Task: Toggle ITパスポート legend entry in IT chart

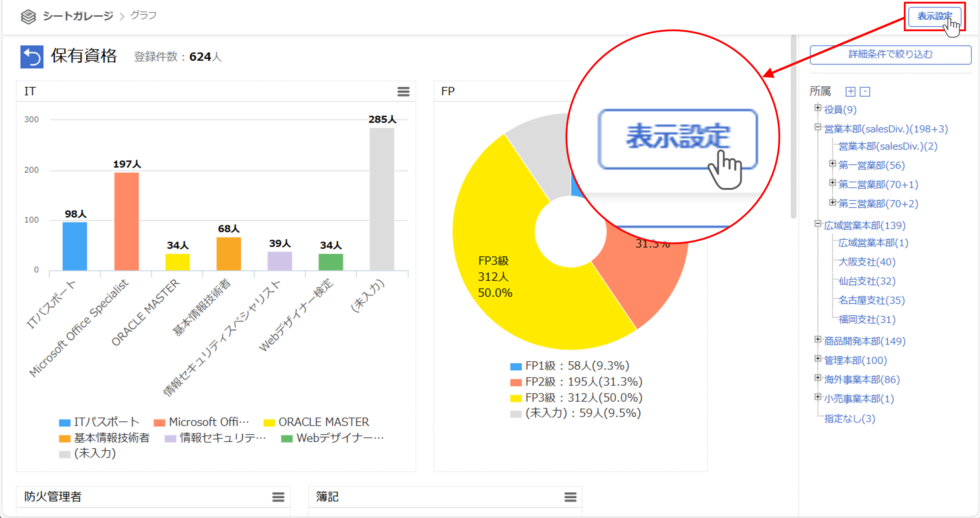Action: pyautogui.click(x=99, y=422)
